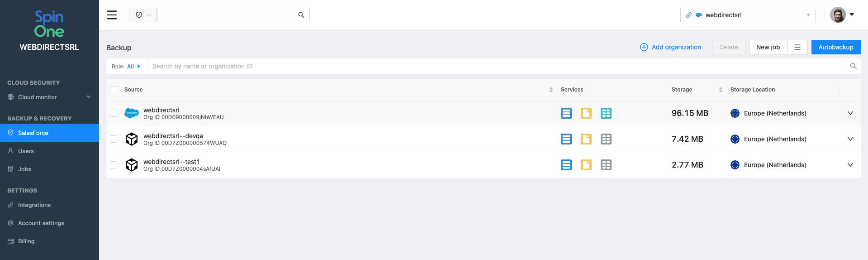Viewport: 868px width, 260px height.
Task: Click the gray grid service icon for webdirectsrl--test1
Action: pos(606,165)
